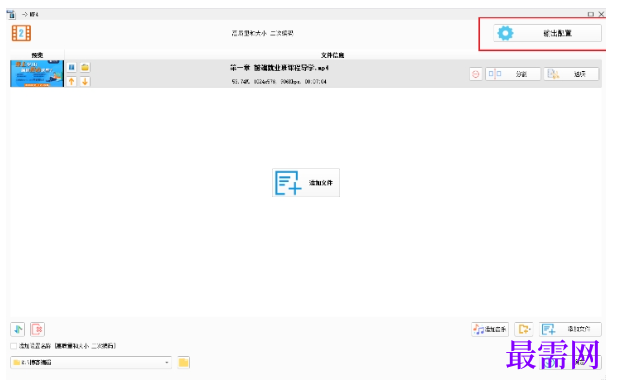Close the MP4 window
Image resolution: width=618 pixels, height=386 pixels.
(x=601, y=14)
